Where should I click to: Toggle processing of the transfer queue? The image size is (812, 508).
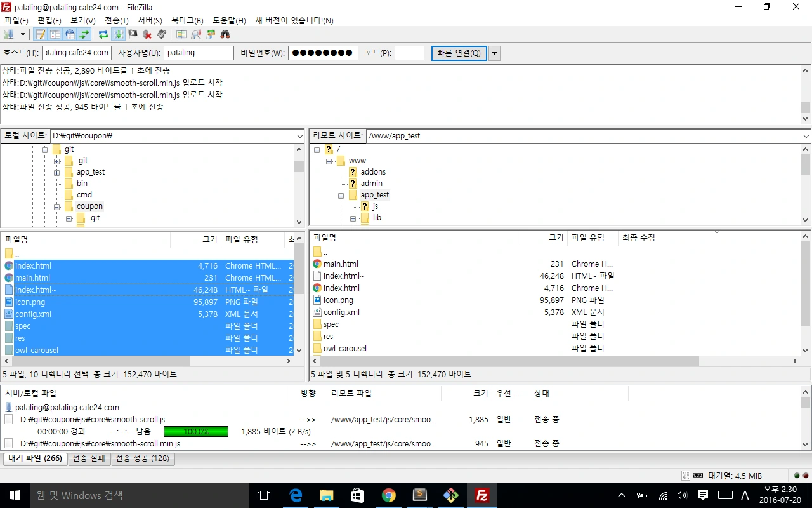tap(119, 34)
